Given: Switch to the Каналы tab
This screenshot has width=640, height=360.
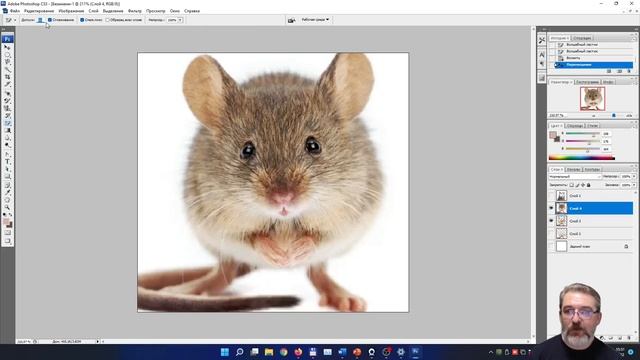Looking at the screenshot, I should coord(573,169).
